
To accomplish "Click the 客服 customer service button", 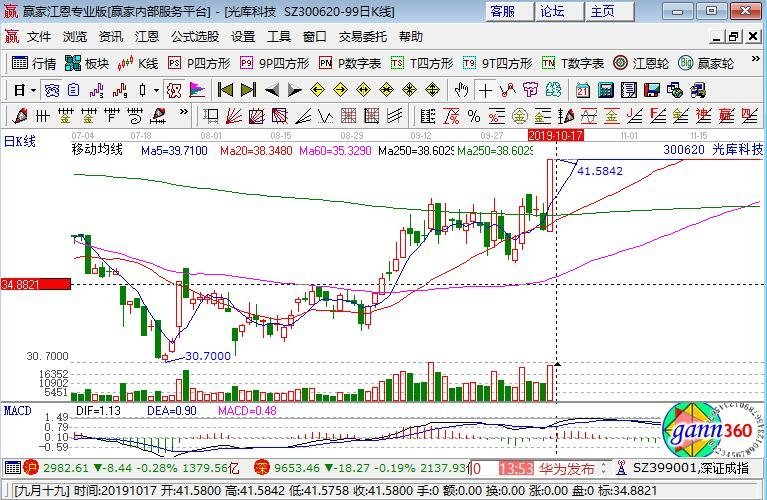I will pyautogui.click(x=509, y=11).
